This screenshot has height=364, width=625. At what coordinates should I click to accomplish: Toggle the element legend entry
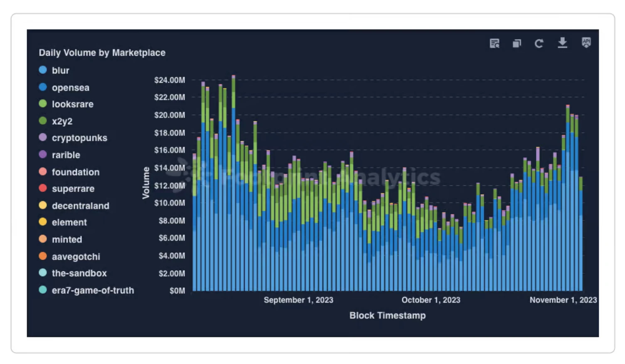pyautogui.click(x=69, y=222)
